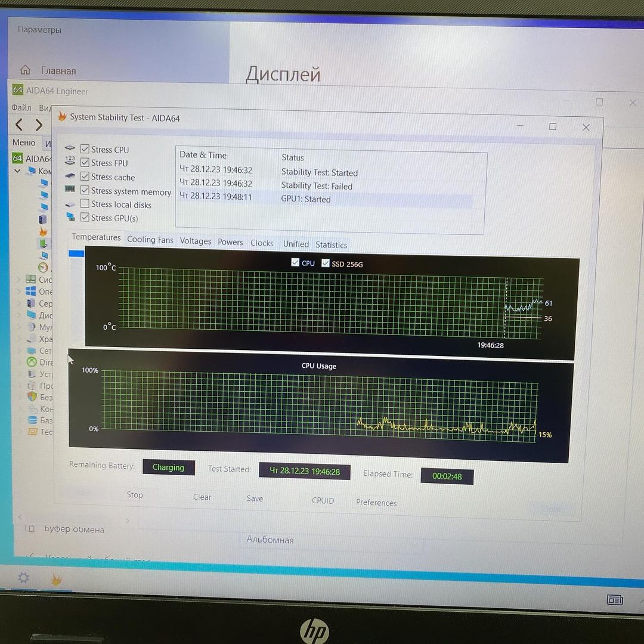This screenshot has width=644, height=644.
Task: Expand the Опе tree node arrow
Action: point(18,291)
